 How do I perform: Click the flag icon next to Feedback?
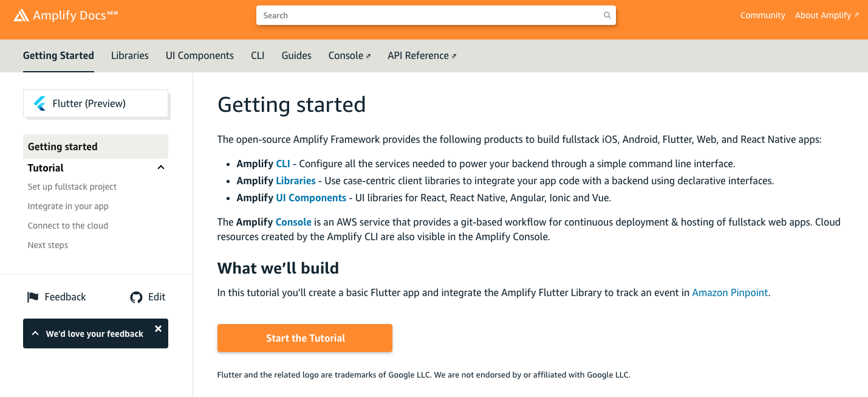click(32, 297)
